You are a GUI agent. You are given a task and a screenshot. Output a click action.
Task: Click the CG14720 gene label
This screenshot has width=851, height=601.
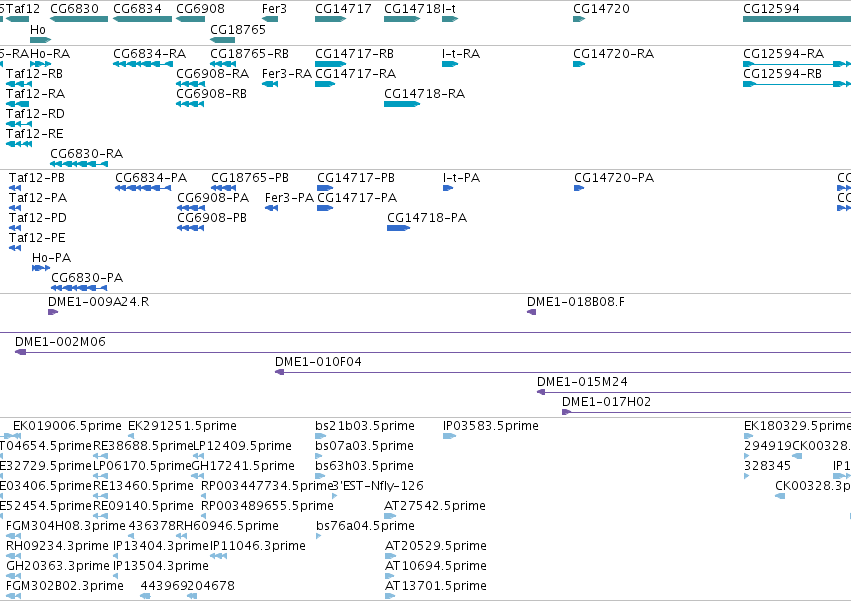601,9
